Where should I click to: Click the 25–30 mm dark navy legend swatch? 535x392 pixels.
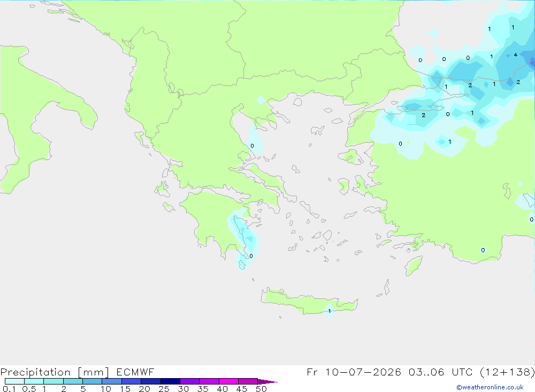click(170, 381)
